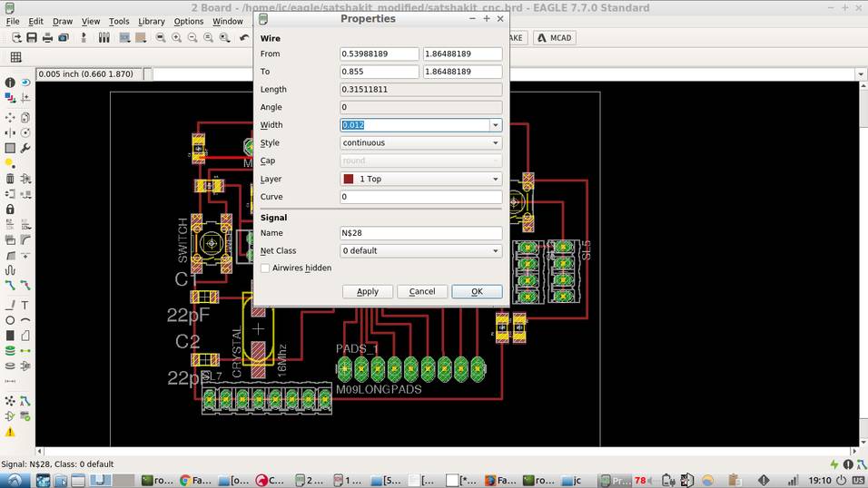Image resolution: width=868 pixels, height=488 pixels.
Task: Open the Edit menu
Action: coord(36,21)
